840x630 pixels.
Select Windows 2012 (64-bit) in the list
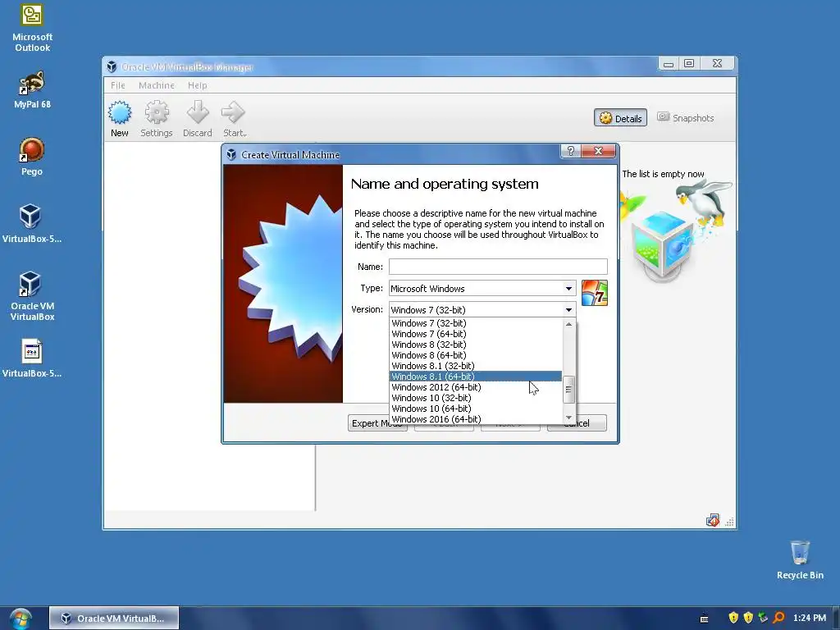pos(475,387)
